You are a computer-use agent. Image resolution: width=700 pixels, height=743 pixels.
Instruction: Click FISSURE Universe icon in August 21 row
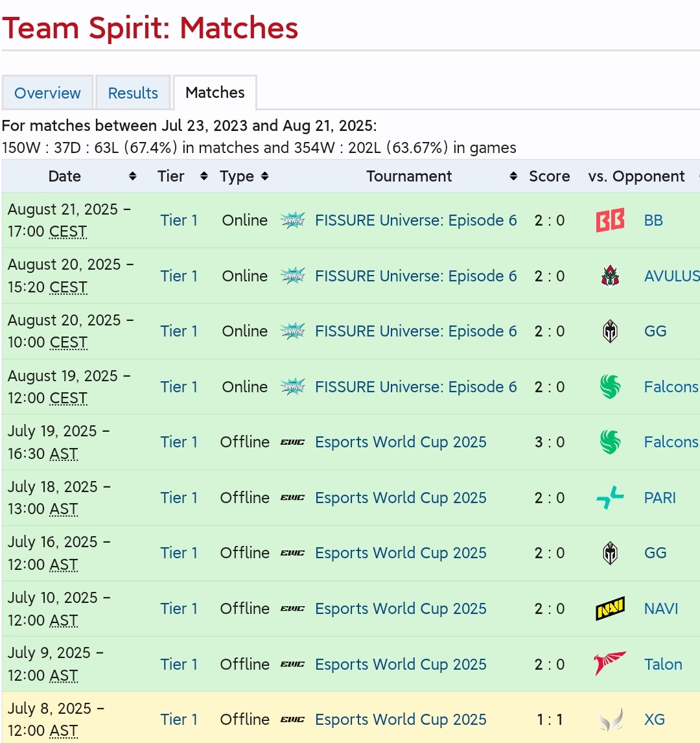pyautogui.click(x=293, y=220)
